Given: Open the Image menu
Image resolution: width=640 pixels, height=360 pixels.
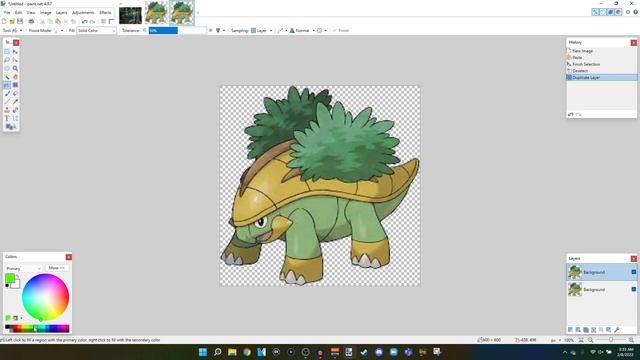Looking at the screenshot, I should pyautogui.click(x=46, y=13).
